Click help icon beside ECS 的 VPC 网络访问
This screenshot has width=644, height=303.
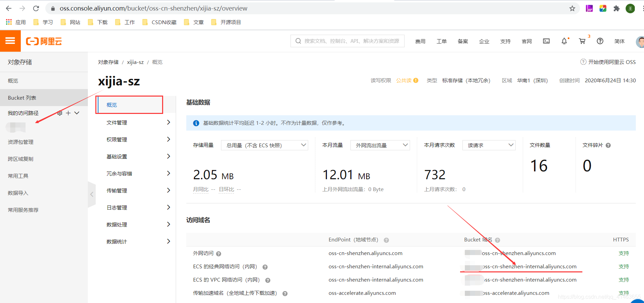[268, 280]
